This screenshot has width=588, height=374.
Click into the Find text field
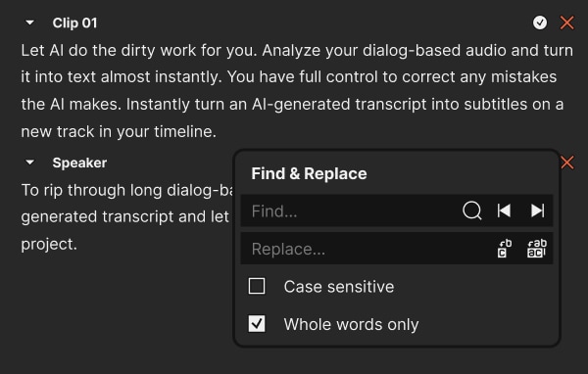coord(351,210)
